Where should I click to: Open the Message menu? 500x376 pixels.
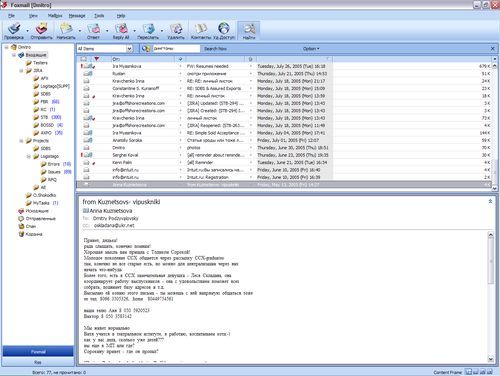coord(77,16)
